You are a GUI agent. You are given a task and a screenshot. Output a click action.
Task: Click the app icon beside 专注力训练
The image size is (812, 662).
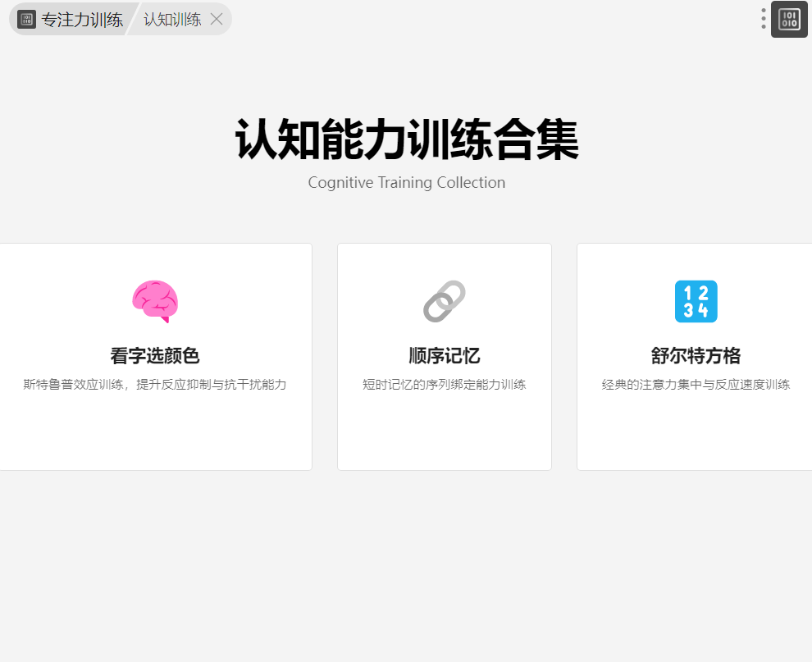[x=27, y=20]
